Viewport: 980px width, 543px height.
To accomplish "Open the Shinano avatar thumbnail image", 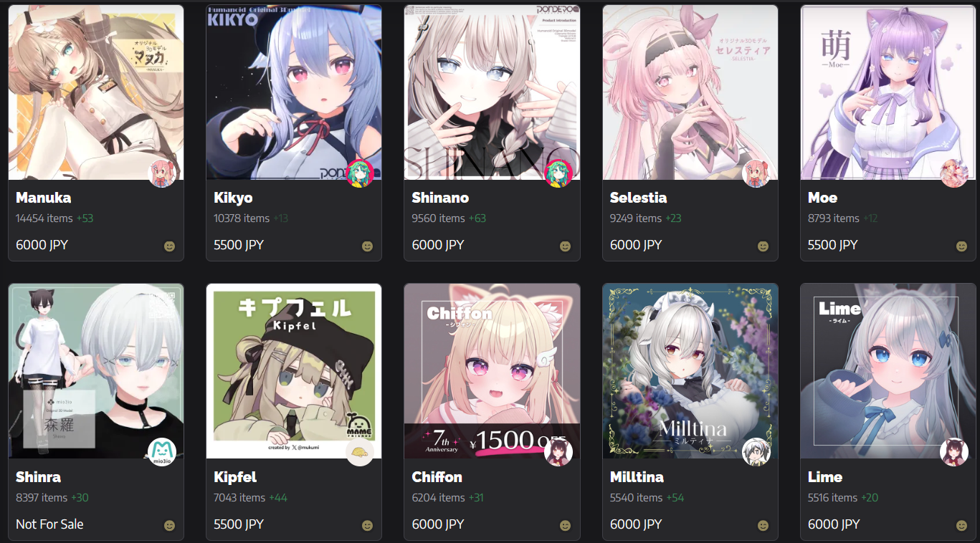I will point(492,92).
